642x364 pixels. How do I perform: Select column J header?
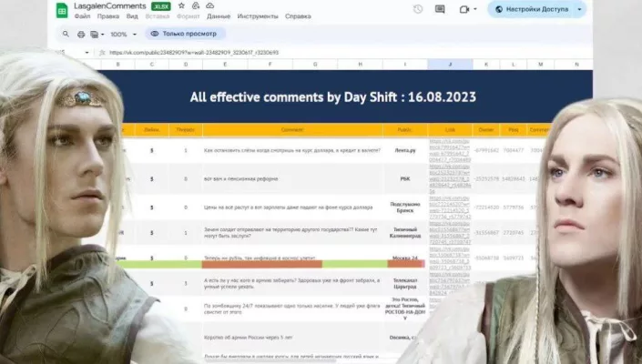coord(450,65)
